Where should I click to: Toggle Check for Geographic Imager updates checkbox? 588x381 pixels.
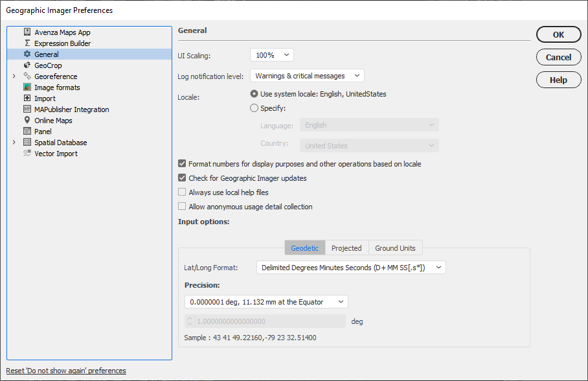point(182,178)
